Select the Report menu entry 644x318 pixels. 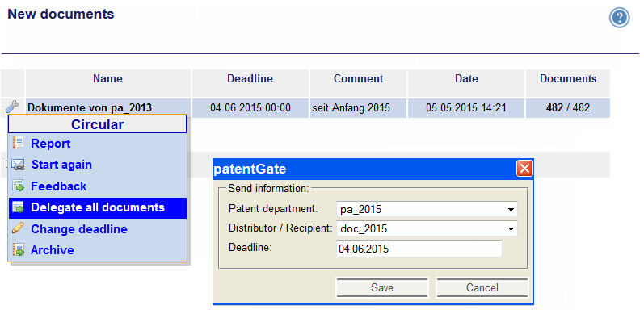[51, 144]
